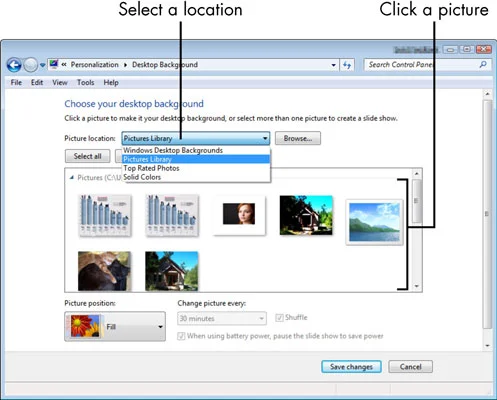
Task: Toggle the Shuffle checkbox
Action: 279,318
